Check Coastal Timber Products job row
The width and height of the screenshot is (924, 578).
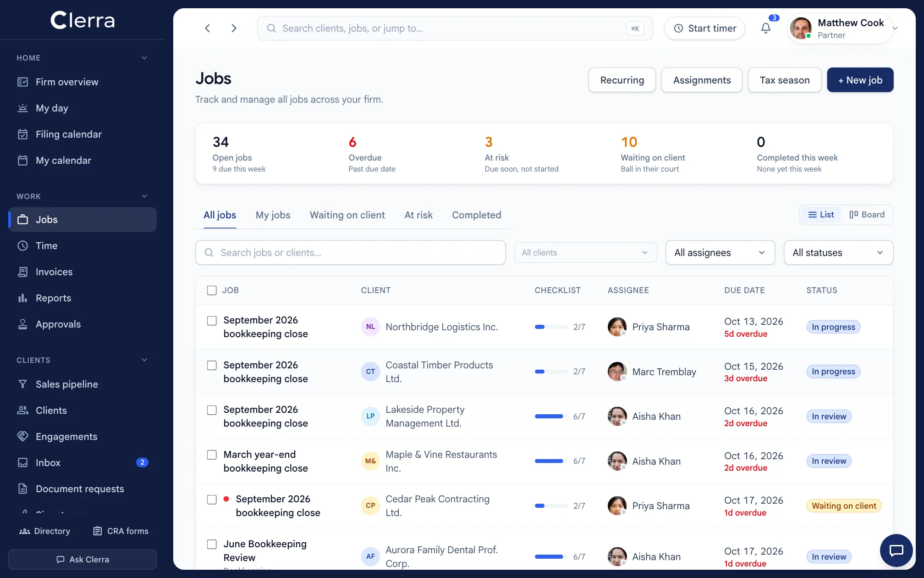pyautogui.click(x=212, y=366)
